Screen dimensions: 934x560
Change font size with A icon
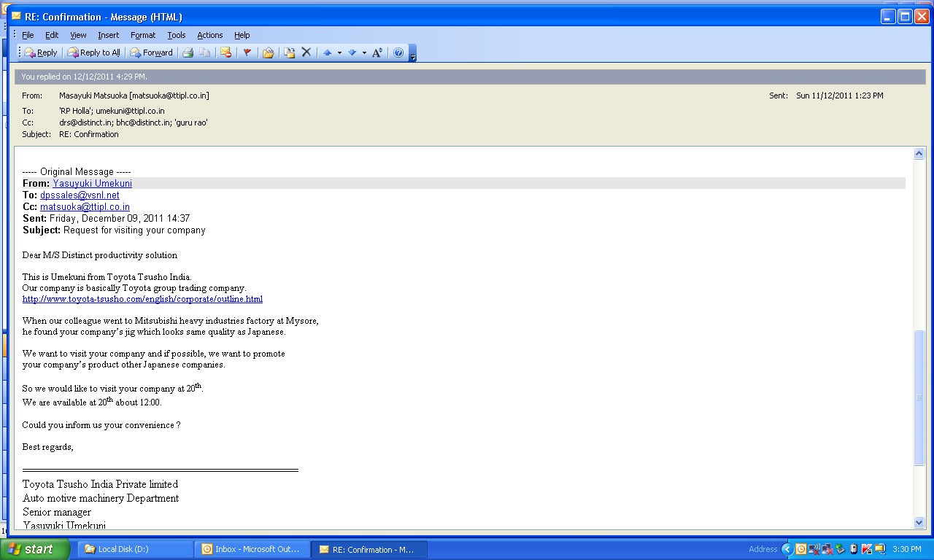pos(377,52)
